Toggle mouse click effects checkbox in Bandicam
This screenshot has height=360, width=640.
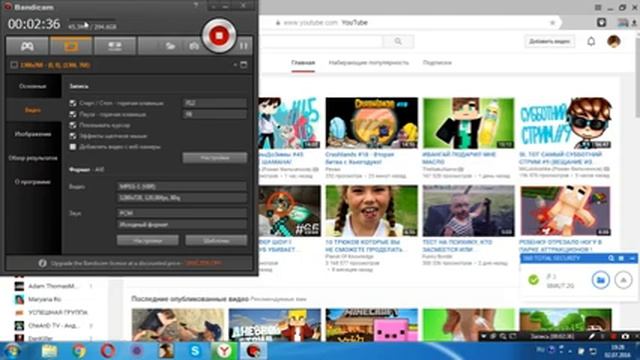(x=73, y=136)
